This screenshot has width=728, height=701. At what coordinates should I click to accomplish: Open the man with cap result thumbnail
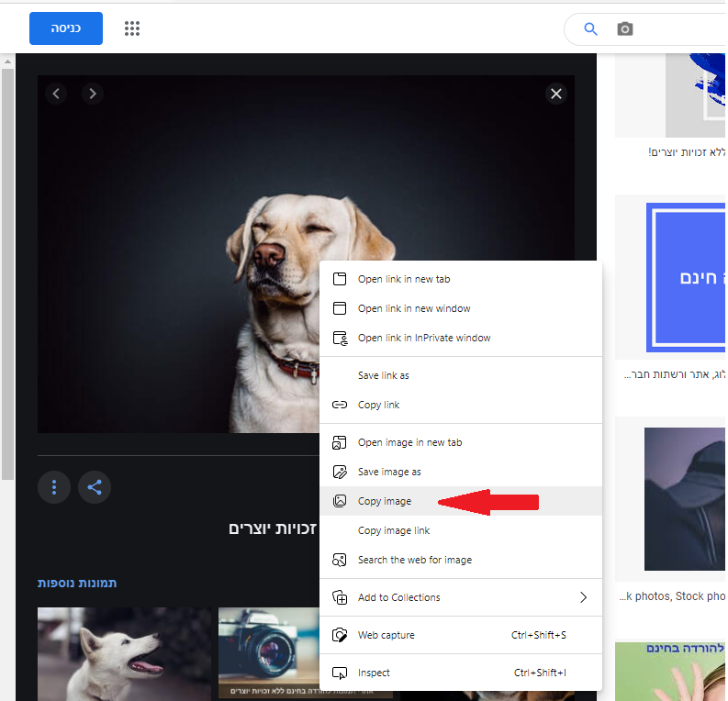coord(684,499)
